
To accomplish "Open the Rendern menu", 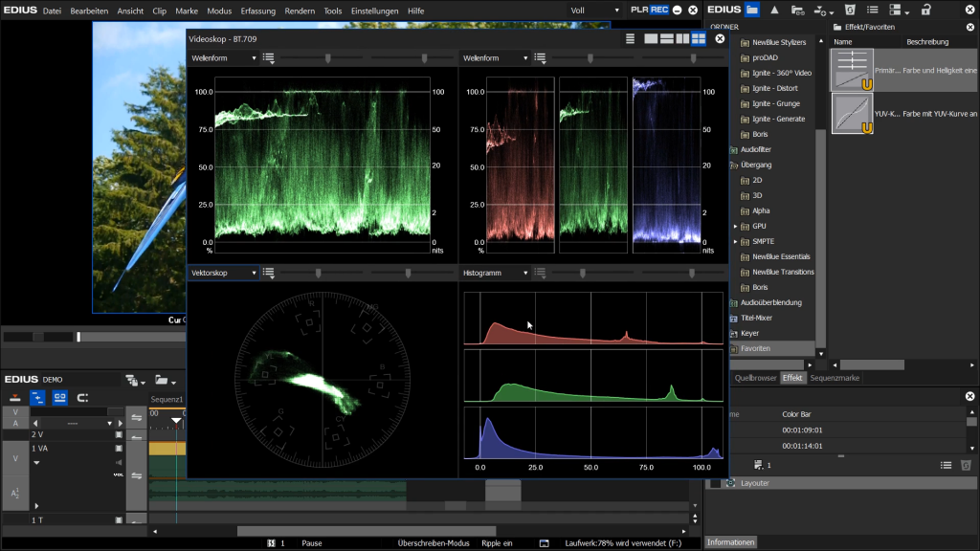I will tap(300, 11).
